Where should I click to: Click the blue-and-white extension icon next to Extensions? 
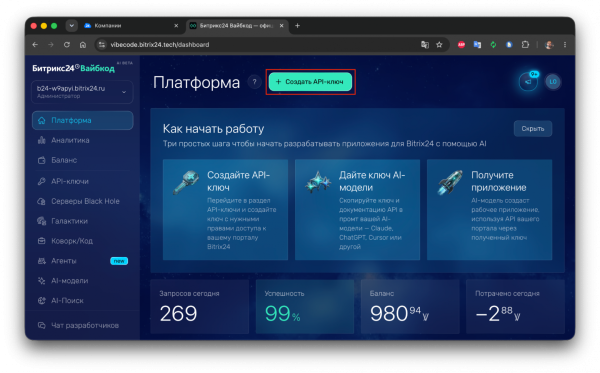[509, 45]
